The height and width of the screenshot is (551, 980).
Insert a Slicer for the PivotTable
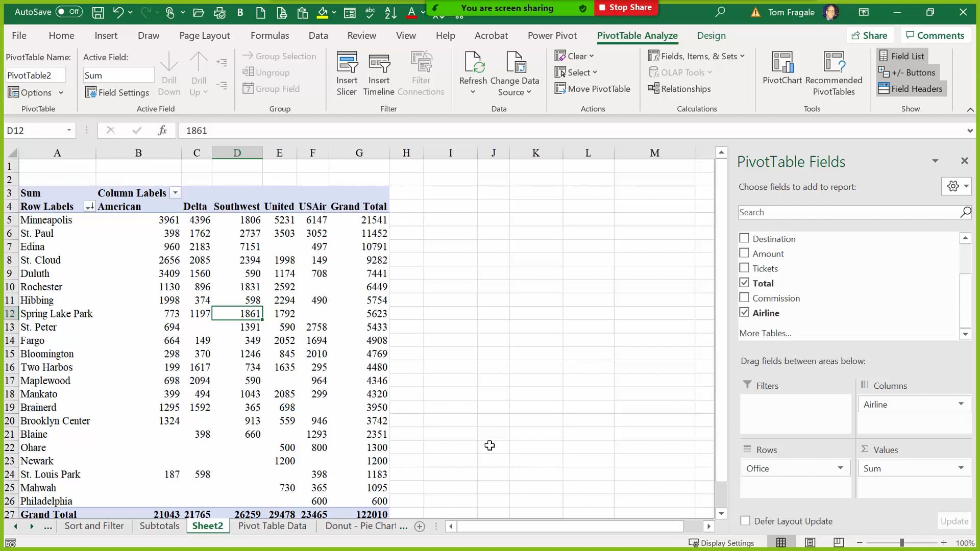coord(347,73)
